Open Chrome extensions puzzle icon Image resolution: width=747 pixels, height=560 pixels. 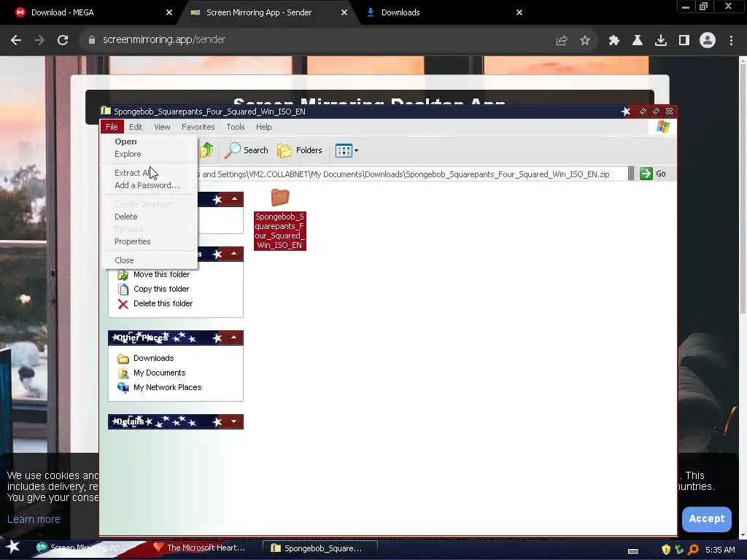coord(614,41)
